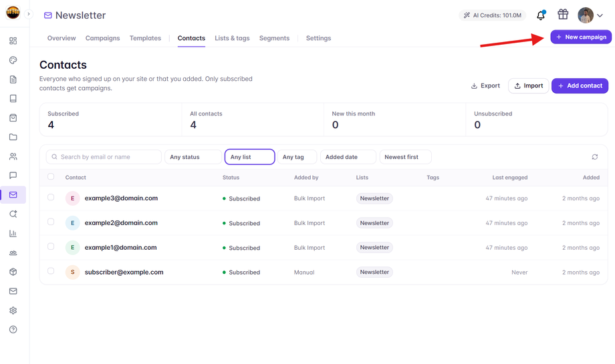Viewport: 615px width, 364px height.
Task: Select checkbox for example1@domain.com
Action: [x=51, y=246]
